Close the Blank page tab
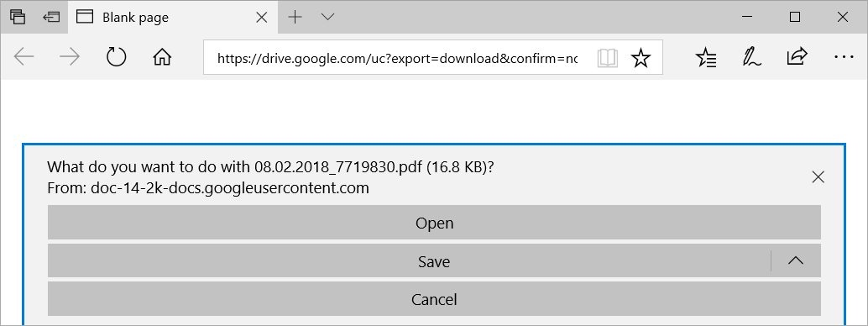 coord(262,18)
